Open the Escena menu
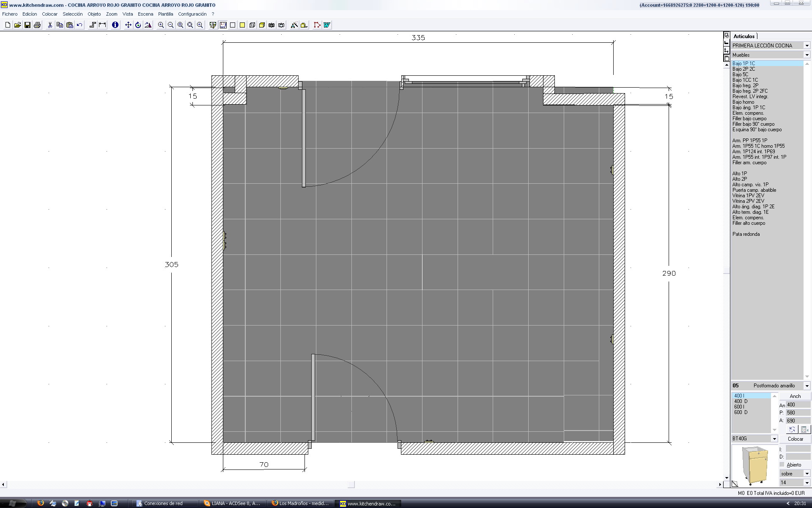This screenshot has height=508, width=812. pos(145,14)
